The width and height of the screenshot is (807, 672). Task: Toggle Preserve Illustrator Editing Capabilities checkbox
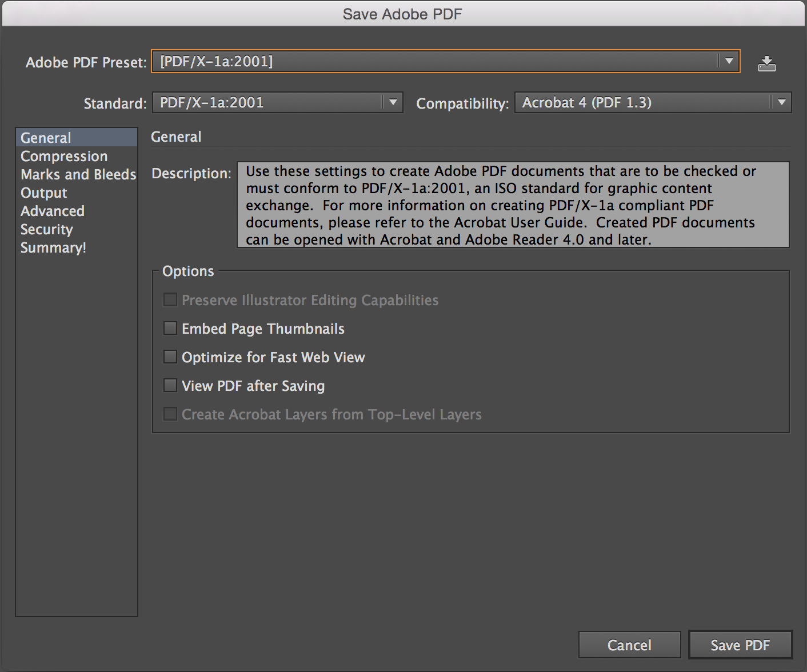170,299
